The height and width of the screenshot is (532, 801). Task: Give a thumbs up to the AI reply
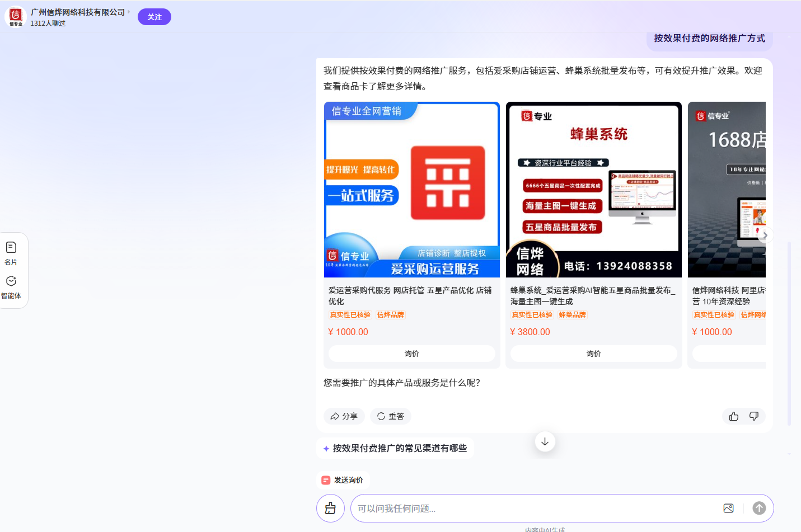tap(733, 416)
